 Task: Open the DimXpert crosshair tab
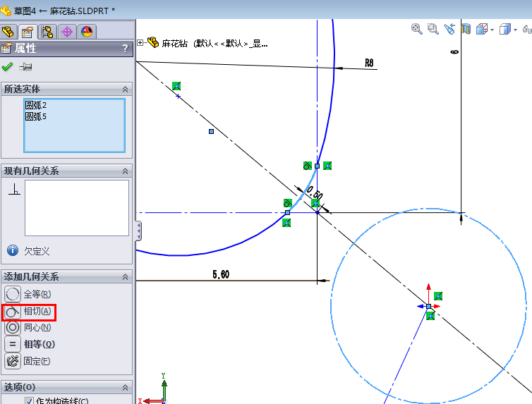point(68,32)
